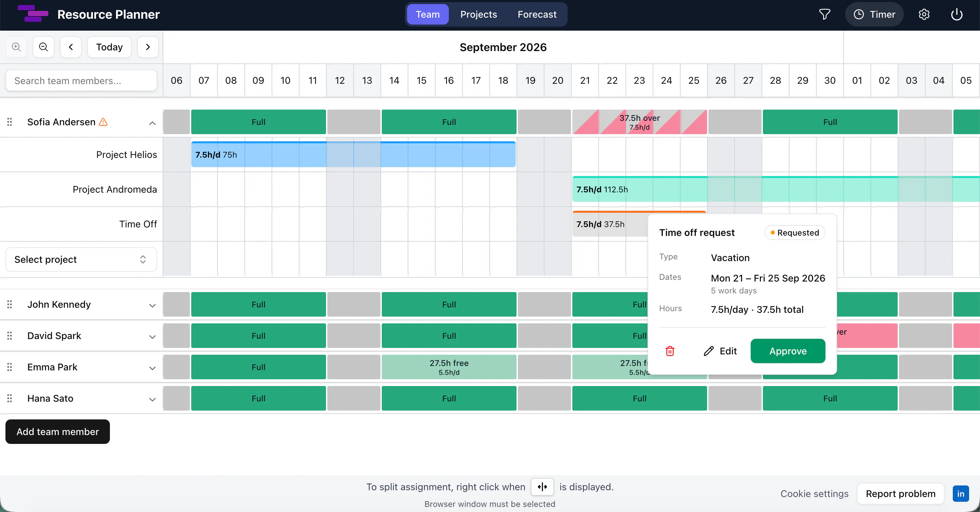Click the Resource Planner logo
This screenshot has width=980, height=512.
coord(33,14)
